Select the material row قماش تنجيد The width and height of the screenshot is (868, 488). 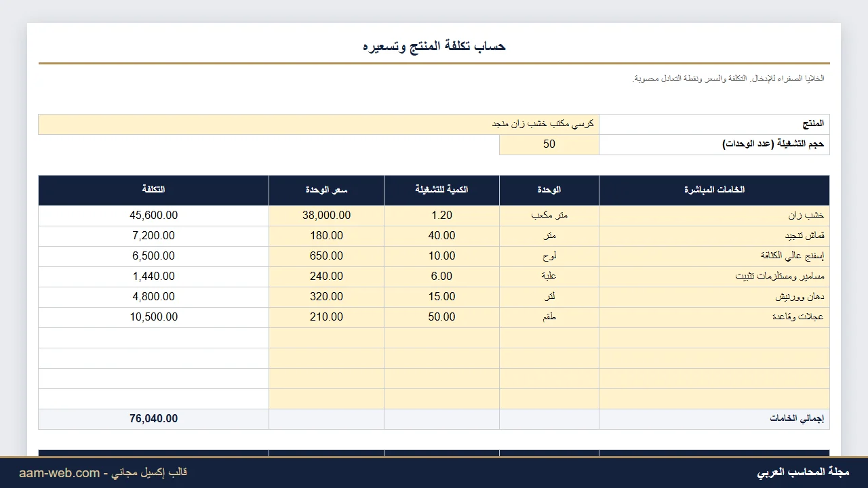click(x=714, y=236)
